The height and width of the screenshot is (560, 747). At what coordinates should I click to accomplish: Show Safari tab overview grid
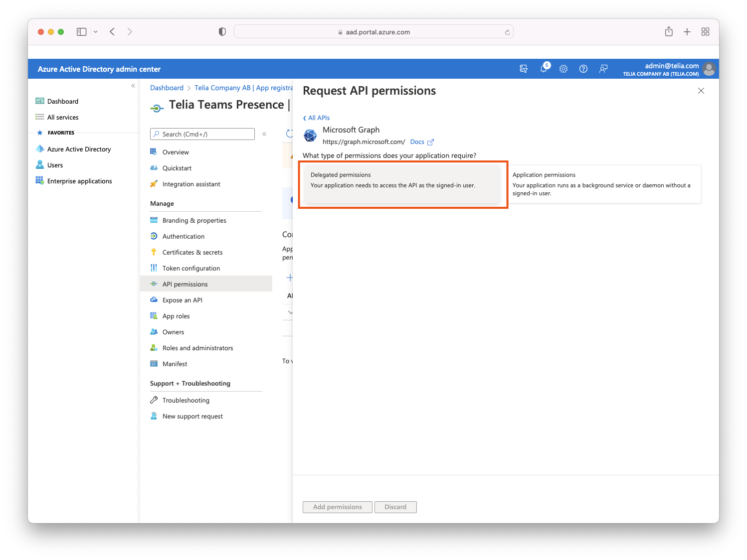[x=705, y=32]
